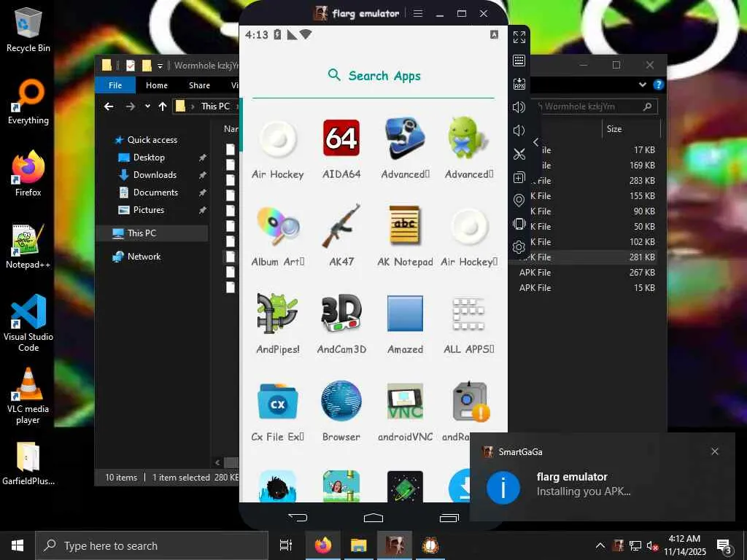Tap the Android back navigation button

click(298, 517)
